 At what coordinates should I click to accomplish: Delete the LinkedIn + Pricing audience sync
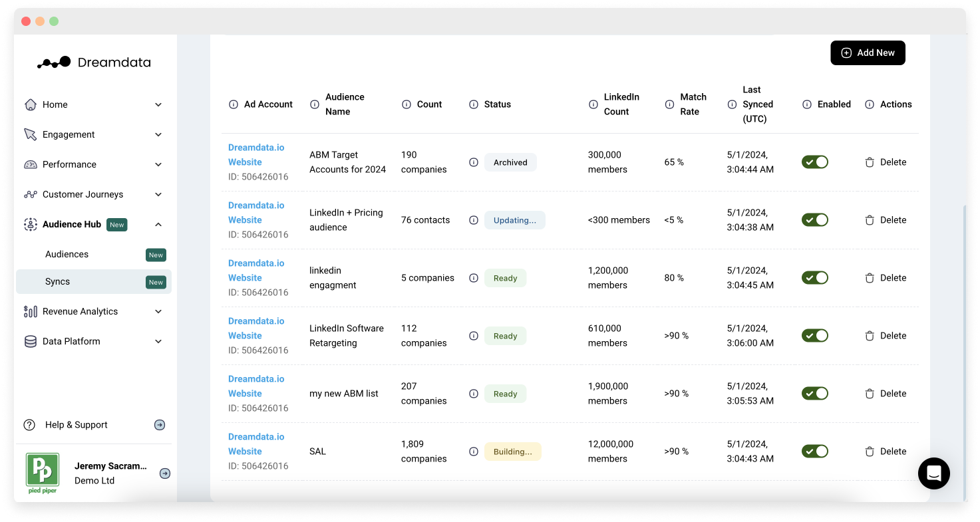(x=886, y=220)
